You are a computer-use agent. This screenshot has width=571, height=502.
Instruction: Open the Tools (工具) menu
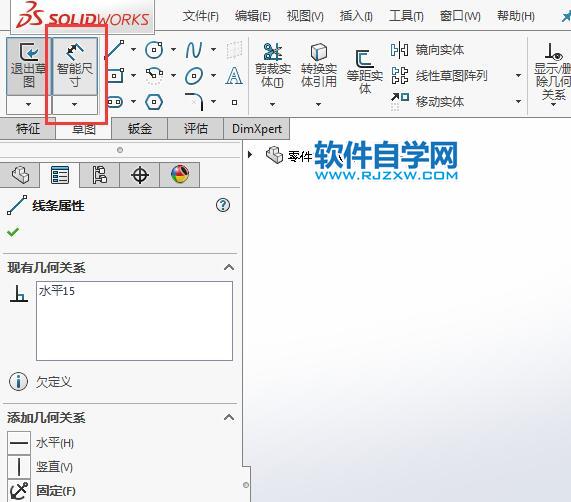406,16
